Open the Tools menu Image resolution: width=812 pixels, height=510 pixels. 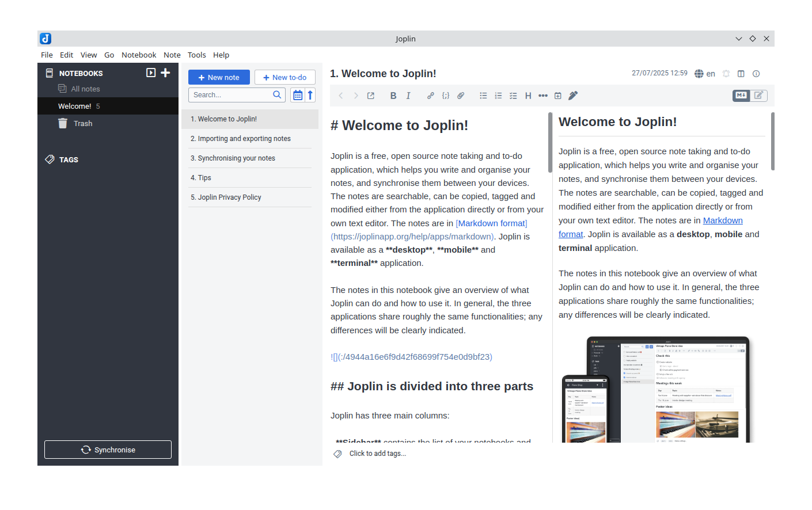click(x=196, y=55)
